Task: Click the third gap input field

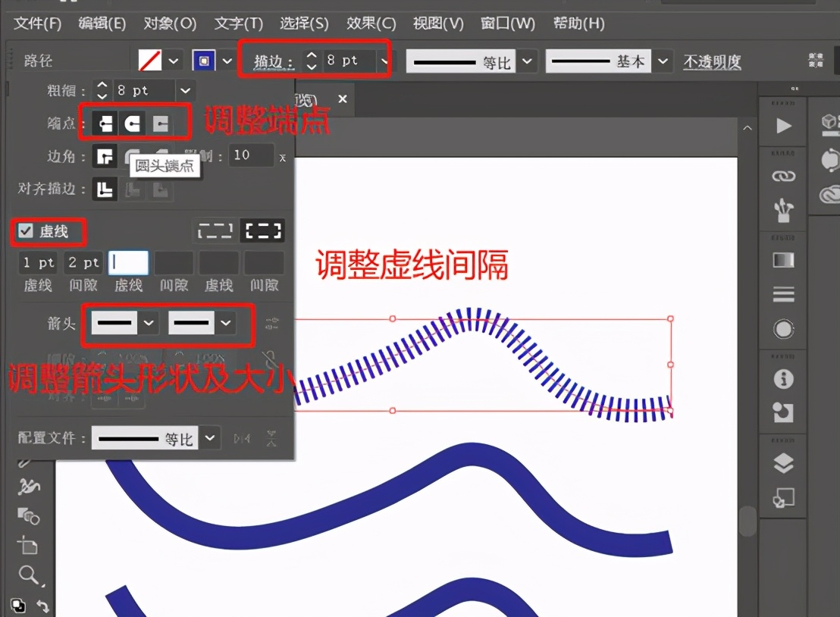Action: [264, 262]
